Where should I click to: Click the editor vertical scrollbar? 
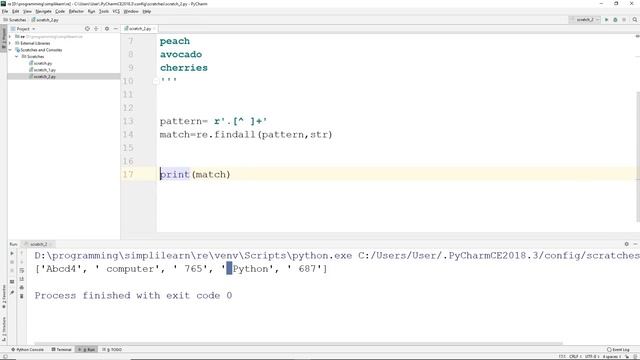[x=638, y=157]
